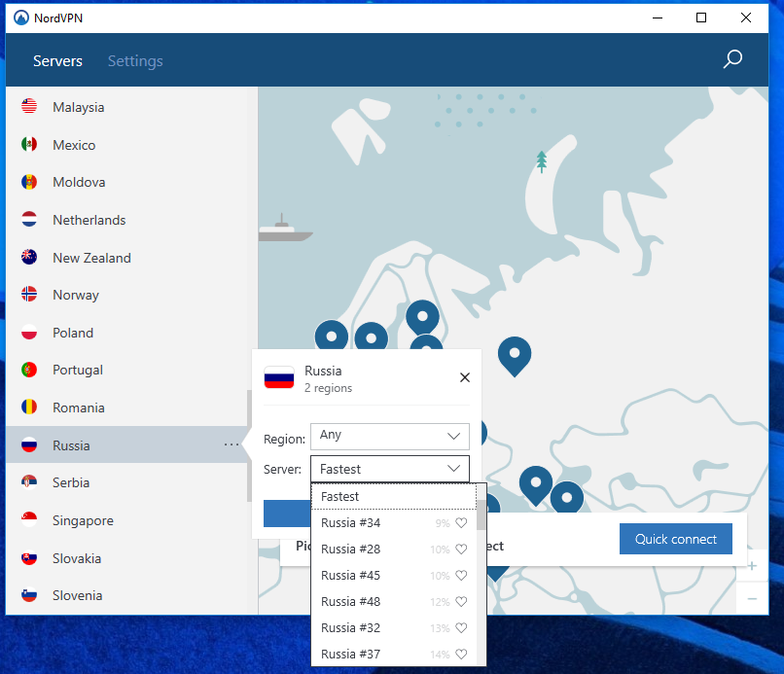Click the New Zealand flag icon
Screen dimensions: 784x674
(29, 257)
